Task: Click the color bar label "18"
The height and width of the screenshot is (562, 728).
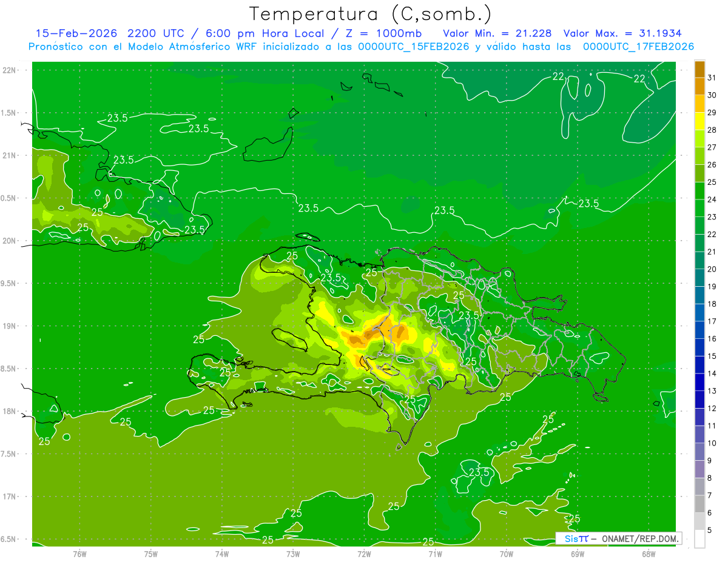Action: [712, 304]
